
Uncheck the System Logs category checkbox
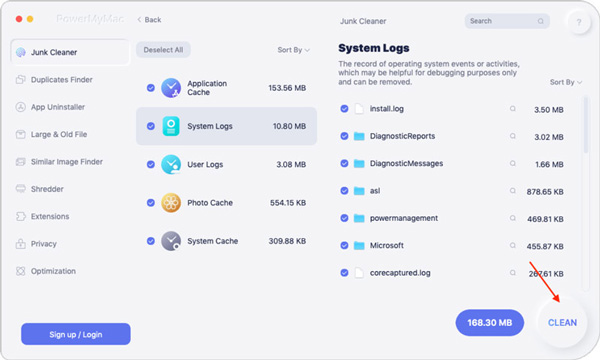coord(151,126)
